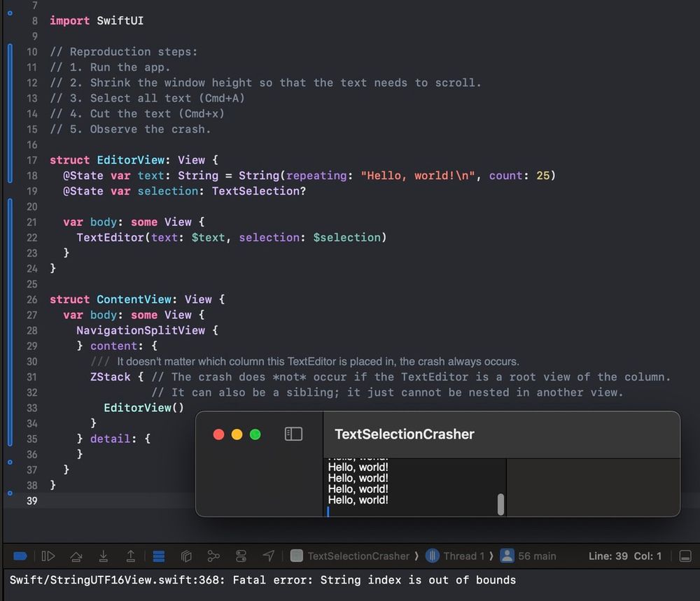
Task: Click the 'detail:' label on line 35
Action: tap(113, 439)
